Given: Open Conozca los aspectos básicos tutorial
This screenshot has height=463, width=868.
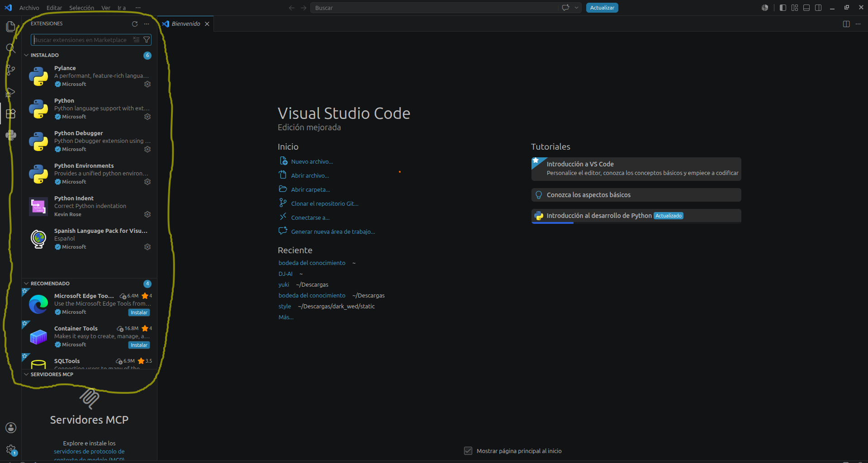Looking at the screenshot, I should pos(636,195).
